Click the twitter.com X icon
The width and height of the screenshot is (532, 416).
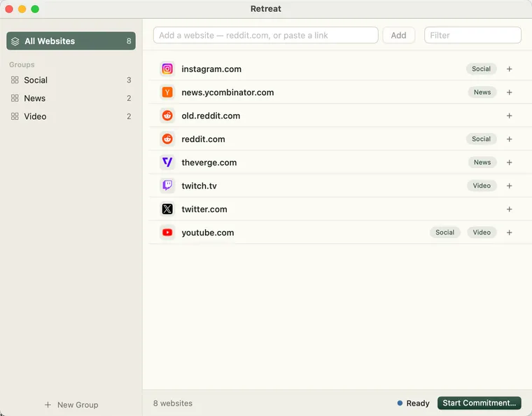click(167, 209)
